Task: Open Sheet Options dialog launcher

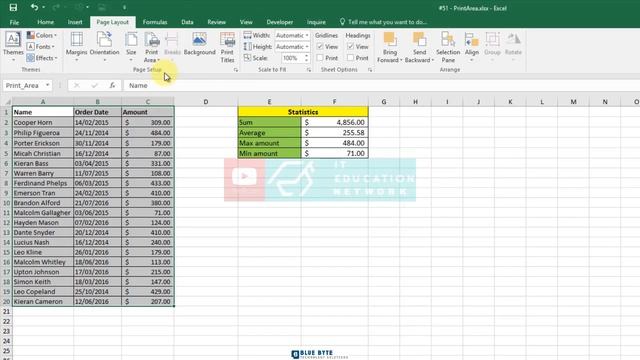Action: point(370,70)
